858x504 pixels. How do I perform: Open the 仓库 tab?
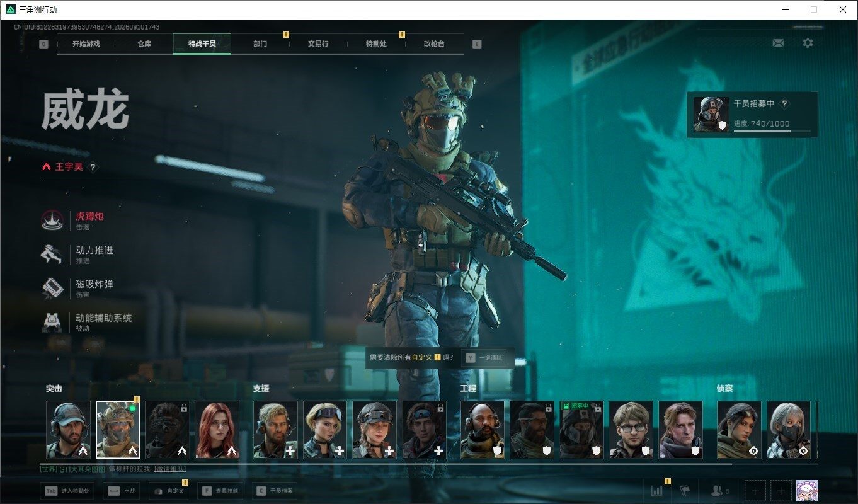144,44
